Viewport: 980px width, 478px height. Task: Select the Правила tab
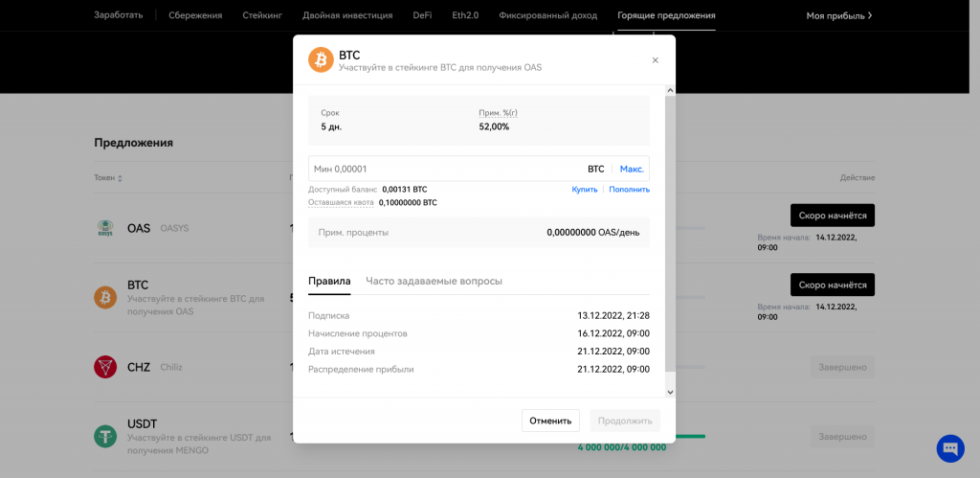[329, 281]
